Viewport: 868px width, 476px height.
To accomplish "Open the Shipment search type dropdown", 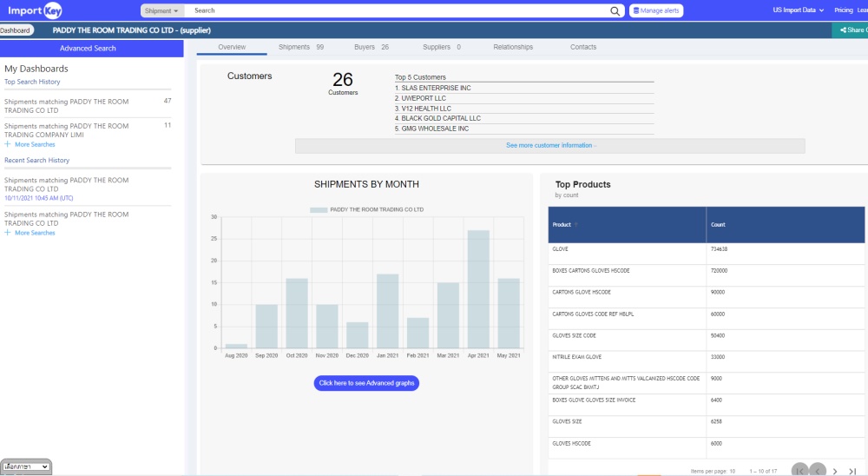I will (x=162, y=10).
